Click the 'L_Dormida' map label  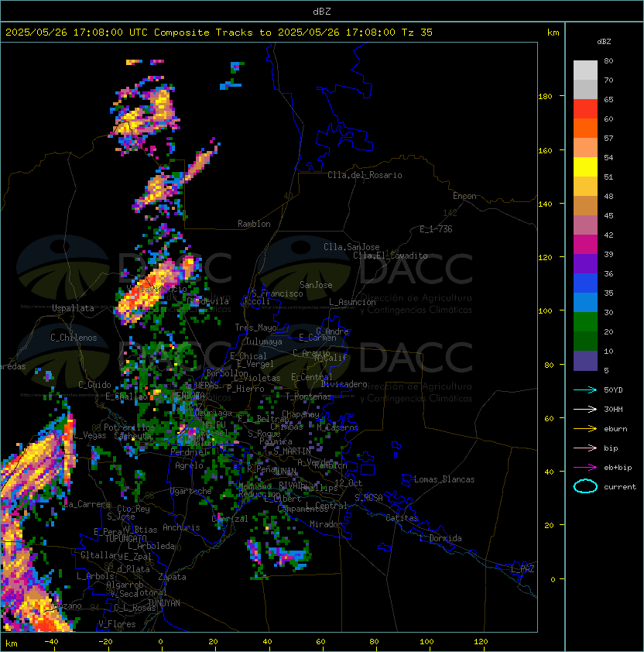point(440,538)
